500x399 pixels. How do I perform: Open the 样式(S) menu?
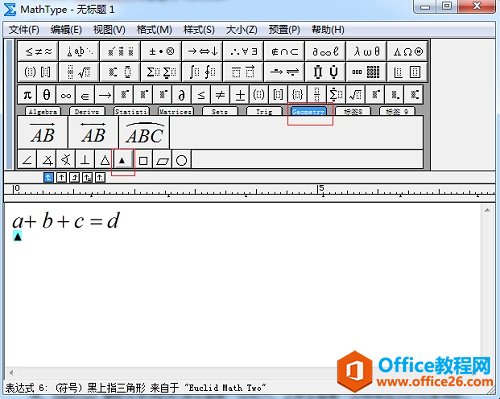pos(199,30)
